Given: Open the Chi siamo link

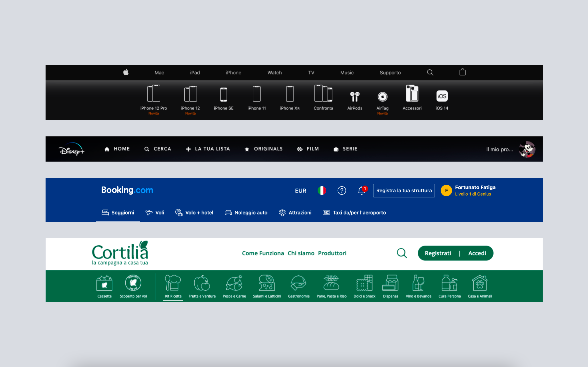Looking at the screenshot, I should coord(301,253).
